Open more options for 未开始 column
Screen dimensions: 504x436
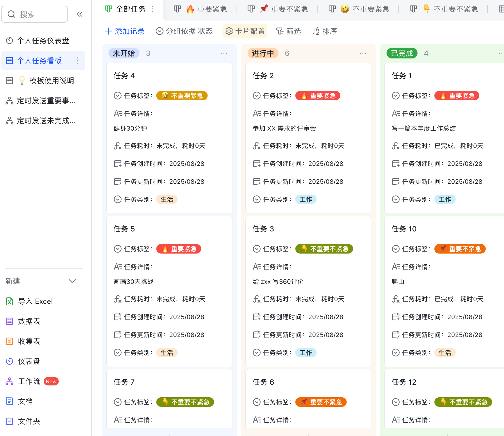tap(224, 53)
